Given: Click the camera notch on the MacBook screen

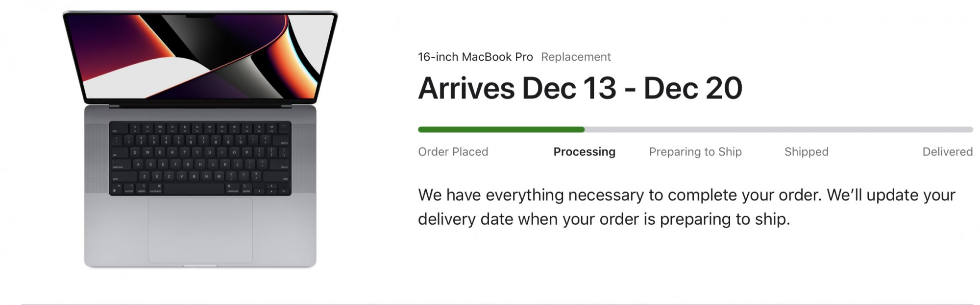Looking at the screenshot, I should point(200,16).
